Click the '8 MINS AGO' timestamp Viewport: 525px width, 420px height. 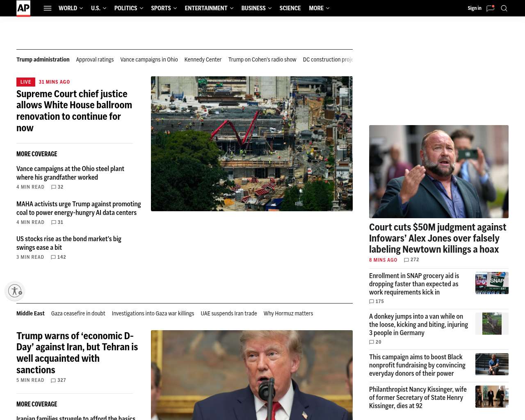pyautogui.click(x=383, y=260)
